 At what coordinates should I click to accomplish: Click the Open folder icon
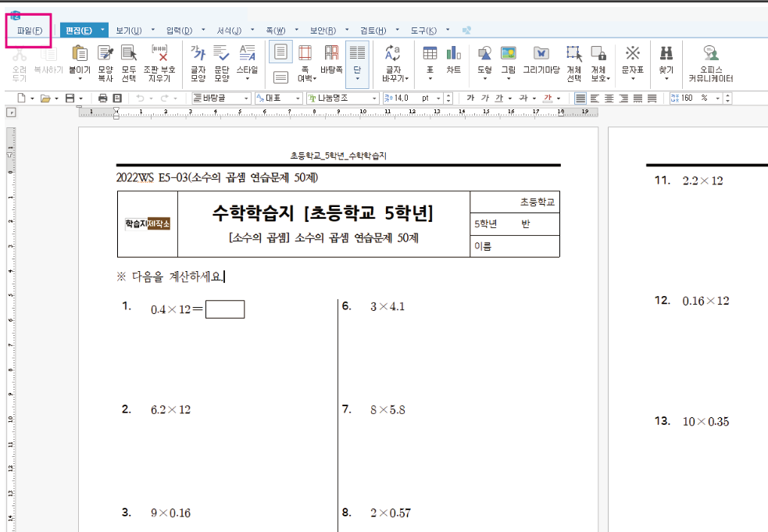(45, 98)
